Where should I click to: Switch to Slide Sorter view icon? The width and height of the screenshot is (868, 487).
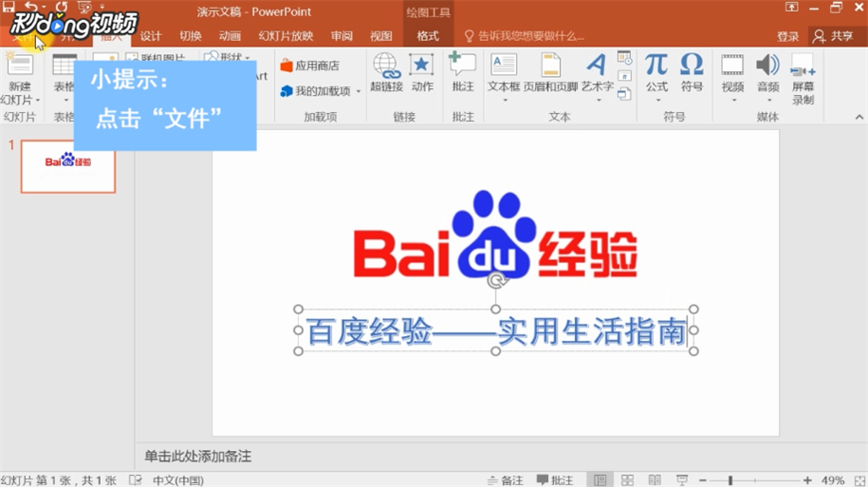pyautogui.click(x=627, y=480)
